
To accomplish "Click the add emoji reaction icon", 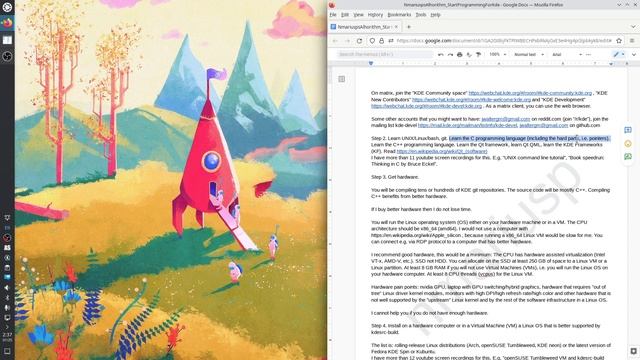I will pyautogui.click(x=628, y=143).
